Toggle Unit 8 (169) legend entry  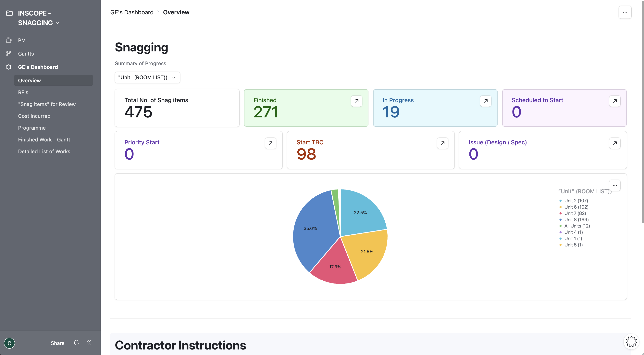(x=574, y=219)
